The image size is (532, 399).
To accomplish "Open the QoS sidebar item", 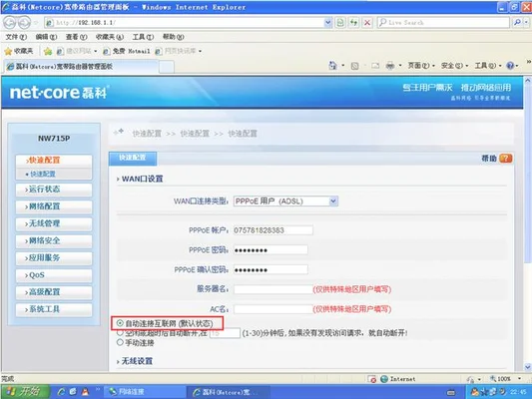I will (x=54, y=275).
